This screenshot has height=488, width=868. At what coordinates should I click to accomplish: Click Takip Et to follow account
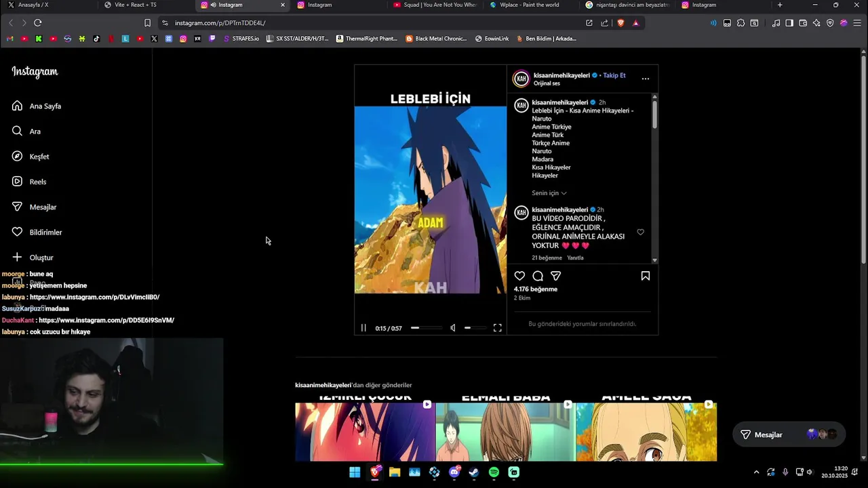[x=614, y=75]
